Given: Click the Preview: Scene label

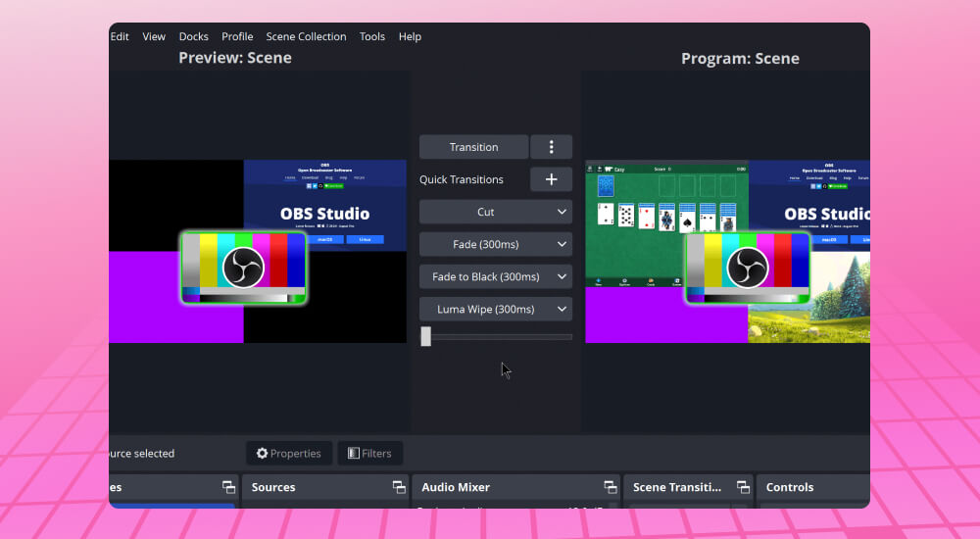Looking at the screenshot, I should click(x=235, y=58).
